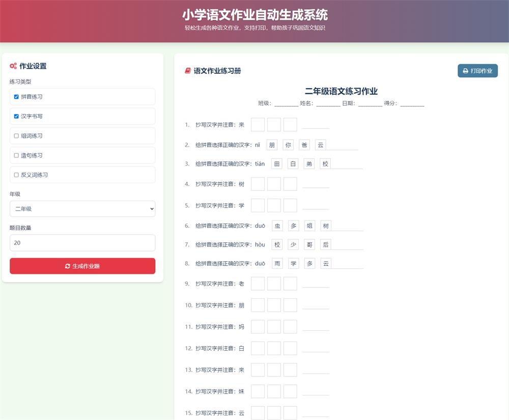Select option 校 in question 7
The height and width of the screenshot is (420, 509).
pyautogui.click(x=277, y=244)
